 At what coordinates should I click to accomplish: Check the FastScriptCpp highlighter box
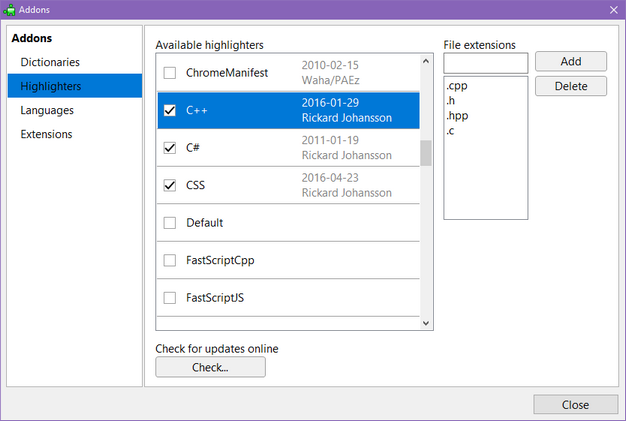[169, 260]
